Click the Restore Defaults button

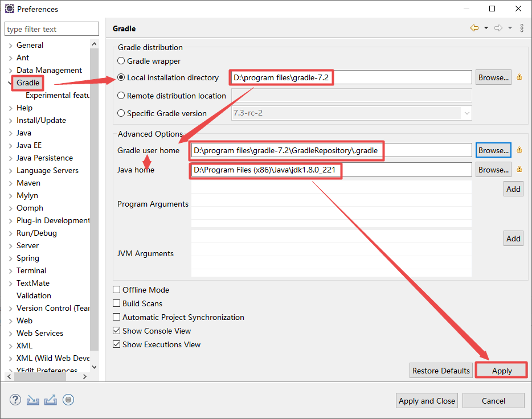[x=441, y=371]
